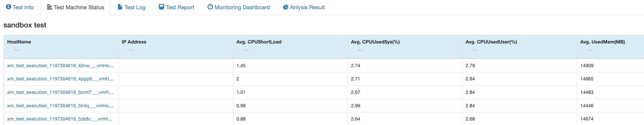Open host link ending in 4jtcw
This screenshot has height=125, width=644.
60,66
